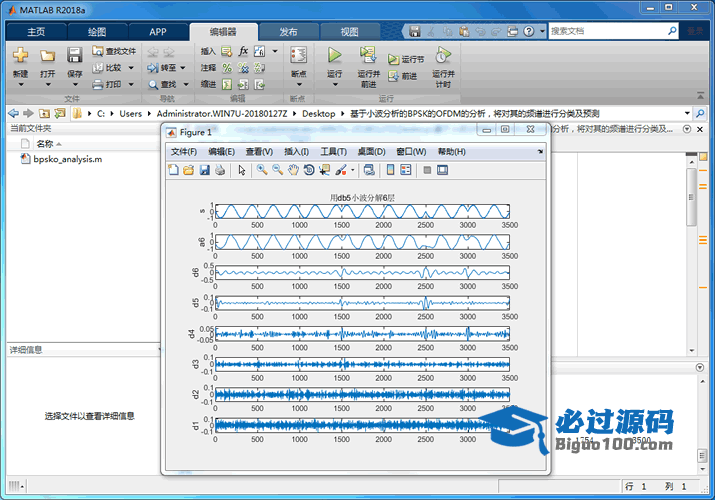The width and height of the screenshot is (715, 500).
Task: Click Save Figure floppy icon in Figure toolbar
Action: point(204,170)
